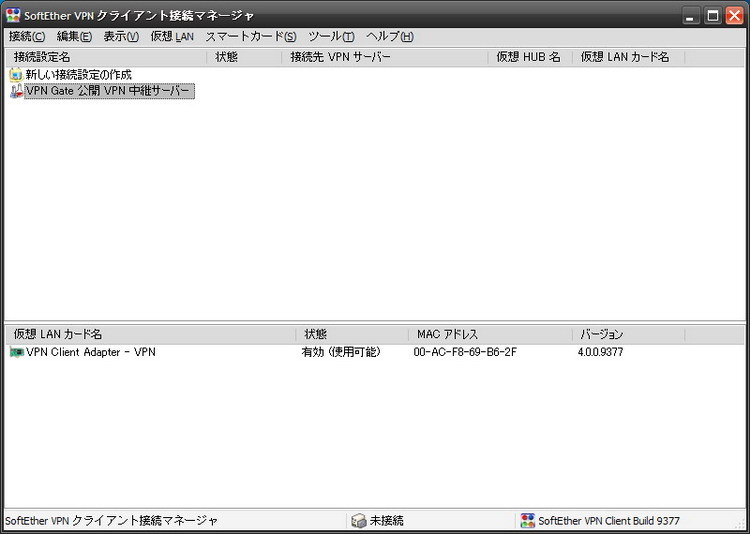Screen dimensions: 750x534
Task: Select 新しい接続設定の作成 entry text
Action: pos(78,75)
